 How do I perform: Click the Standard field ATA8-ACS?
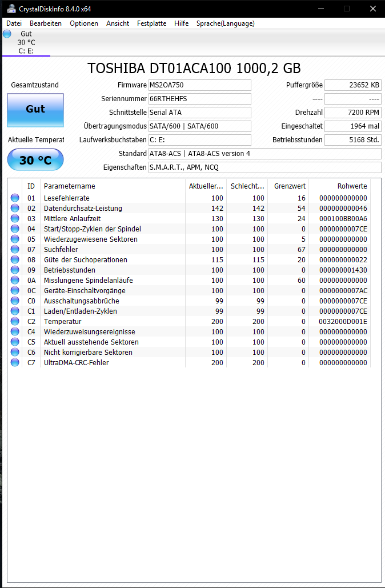(x=265, y=153)
